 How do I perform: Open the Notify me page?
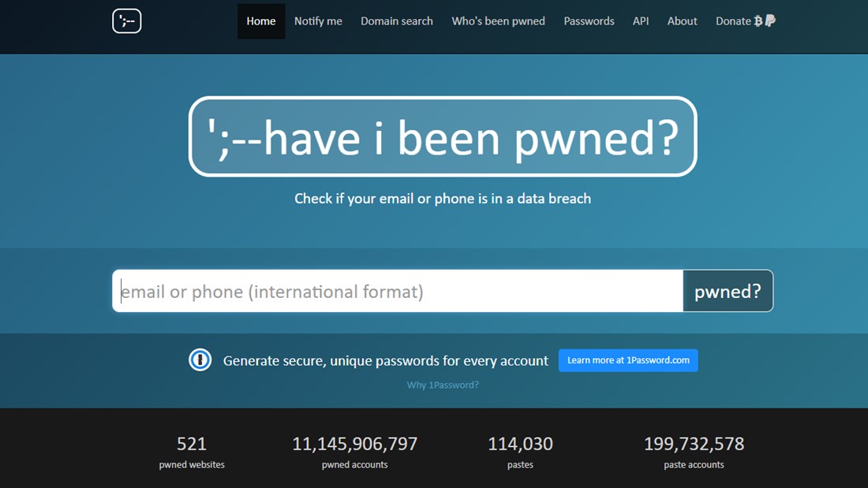(318, 21)
